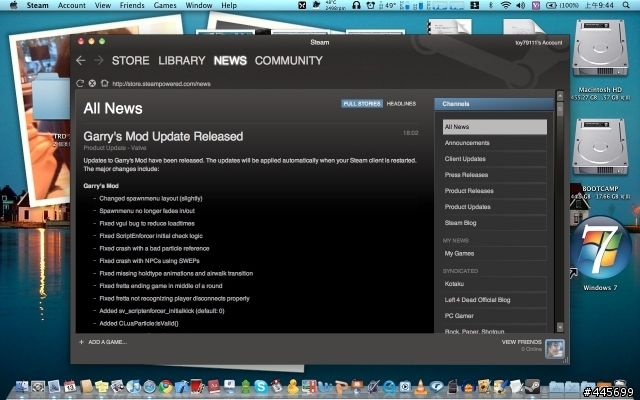
Task: Open the BOOTCAMP drive icon
Action: 600,147
